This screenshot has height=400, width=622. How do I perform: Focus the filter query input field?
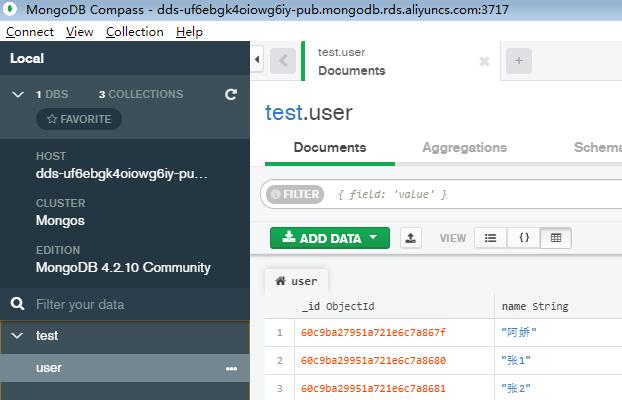point(476,194)
